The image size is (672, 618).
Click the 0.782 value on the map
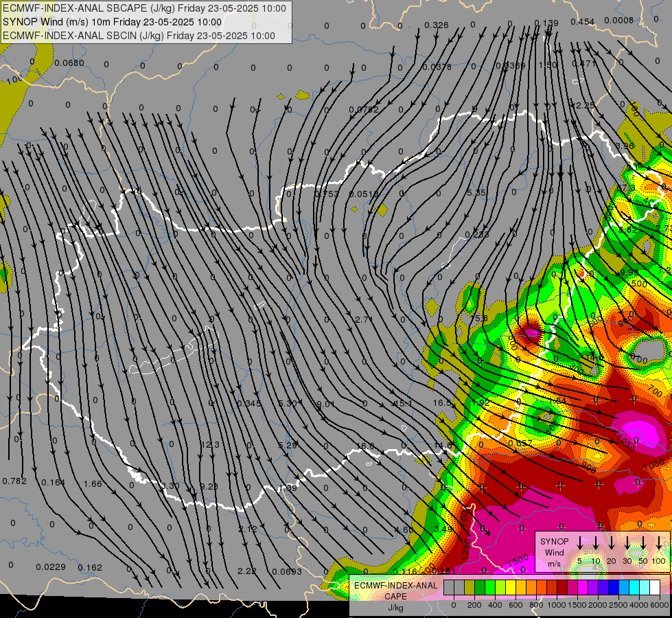[x=14, y=481]
